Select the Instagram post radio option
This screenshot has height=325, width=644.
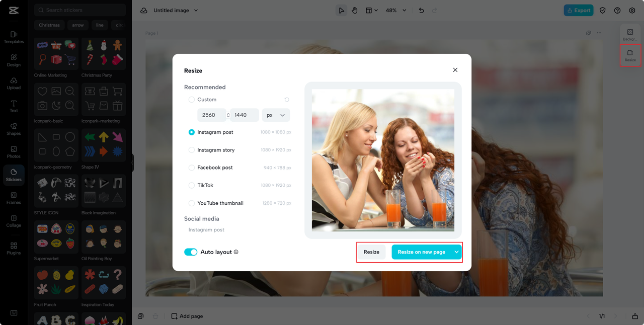pyautogui.click(x=192, y=132)
